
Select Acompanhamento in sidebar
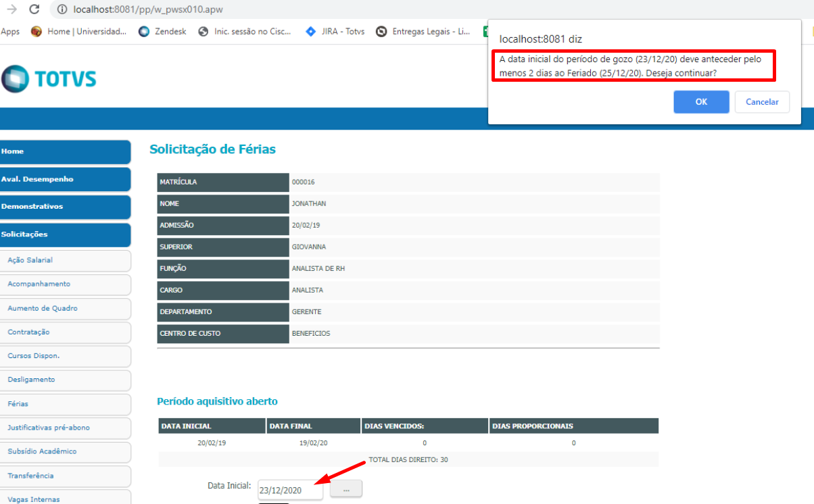coord(65,284)
